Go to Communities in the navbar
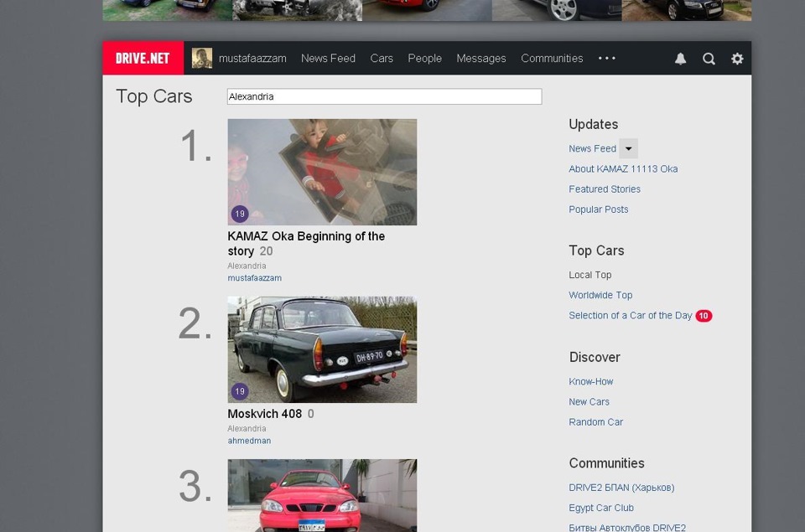This screenshot has width=805, height=532. click(x=551, y=58)
